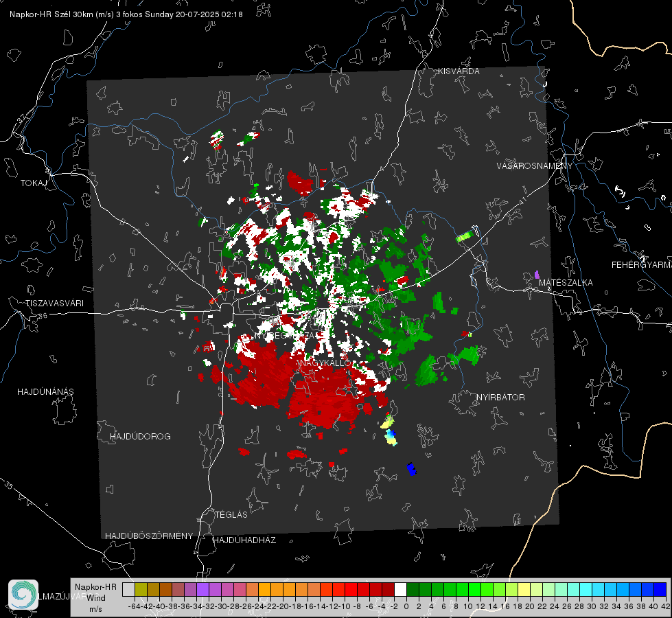This screenshot has width=672, height=618.
Task: Click the HAJDÚHADHÁZ town label
Action: [244, 540]
